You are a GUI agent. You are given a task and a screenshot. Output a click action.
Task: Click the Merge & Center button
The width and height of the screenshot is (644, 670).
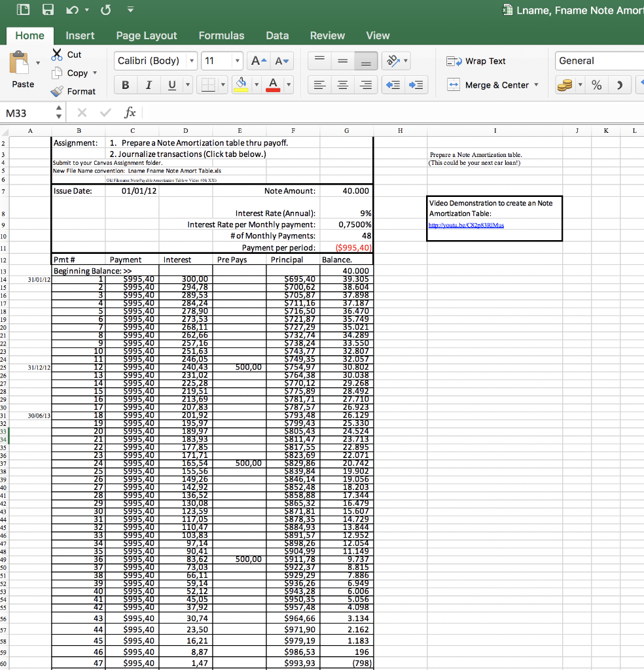coord(488,85)
